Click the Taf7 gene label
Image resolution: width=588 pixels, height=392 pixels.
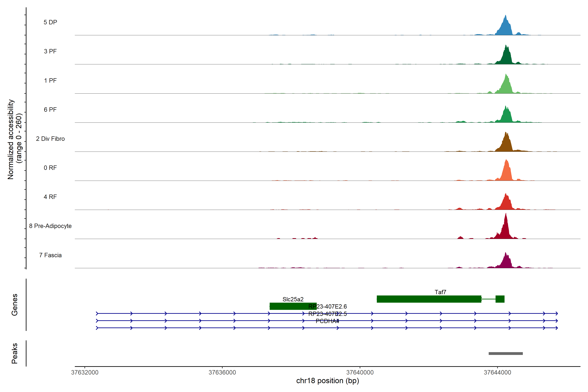tap(440, 292)
